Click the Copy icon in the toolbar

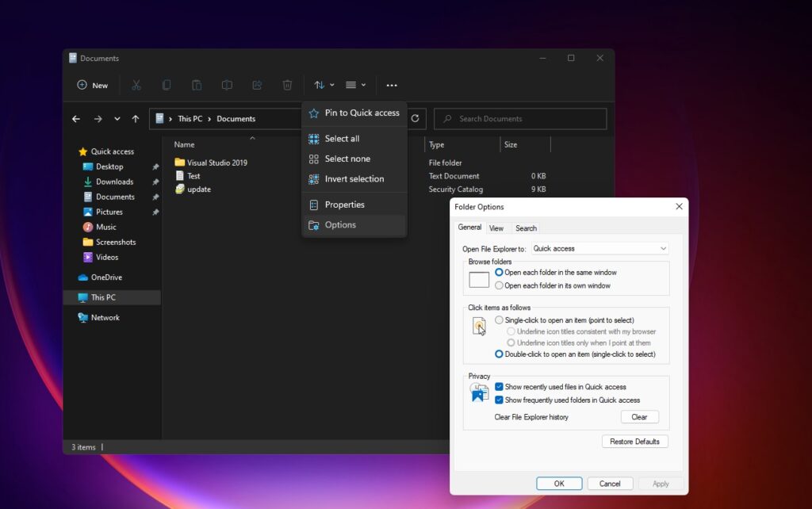(167, 85)
